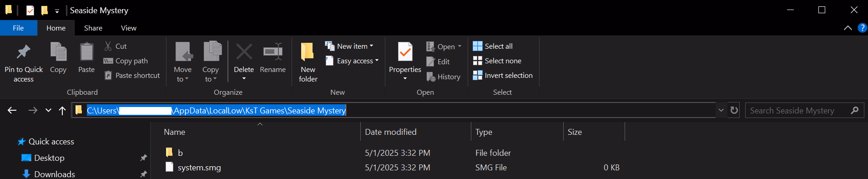868x179 pixels.
Task: Open the Move to menu
Action: 182,62
